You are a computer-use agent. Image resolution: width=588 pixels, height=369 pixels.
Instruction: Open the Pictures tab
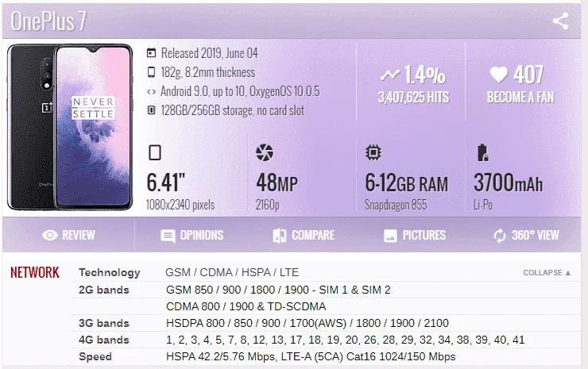pos(415,235)
